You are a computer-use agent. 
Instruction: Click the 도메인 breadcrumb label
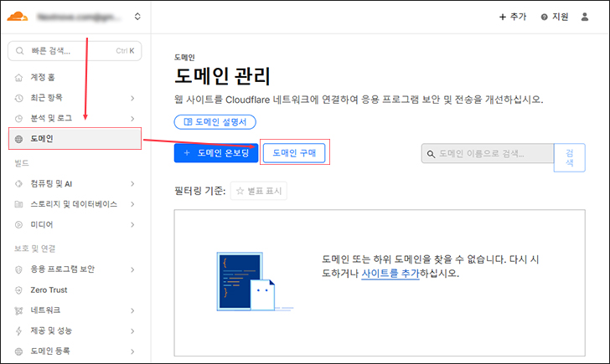184,58
